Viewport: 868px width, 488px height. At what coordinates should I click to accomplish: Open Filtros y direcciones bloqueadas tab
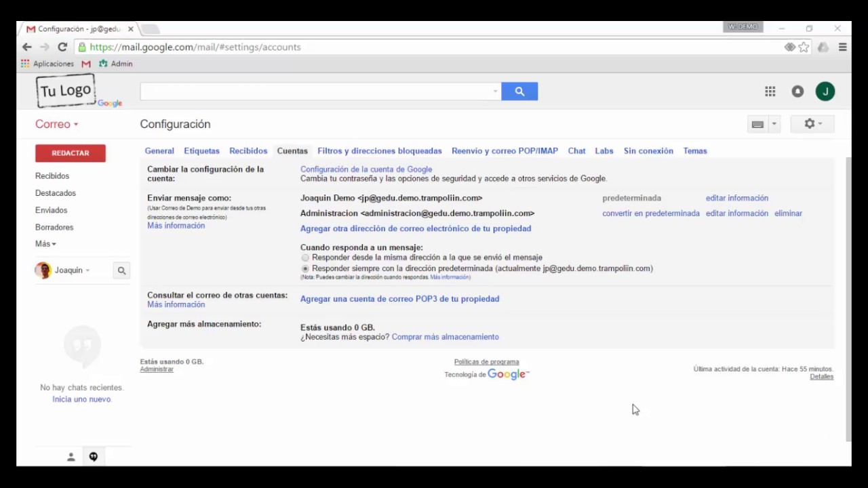coord(380,151)
